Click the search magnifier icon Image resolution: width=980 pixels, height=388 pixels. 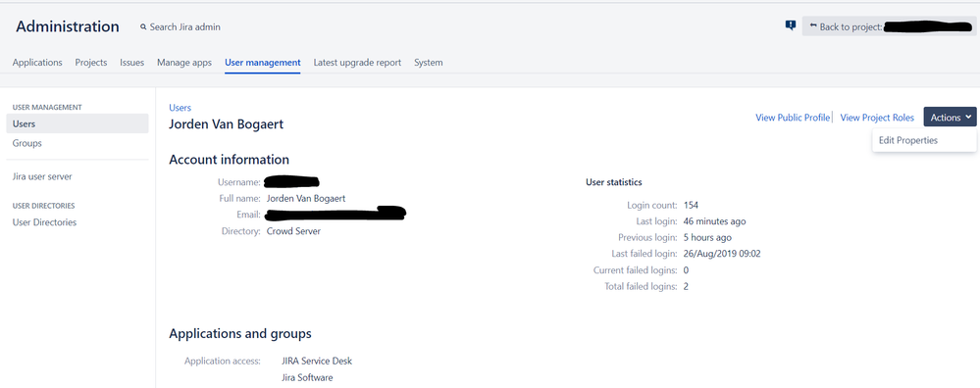(x=144, y=27)
